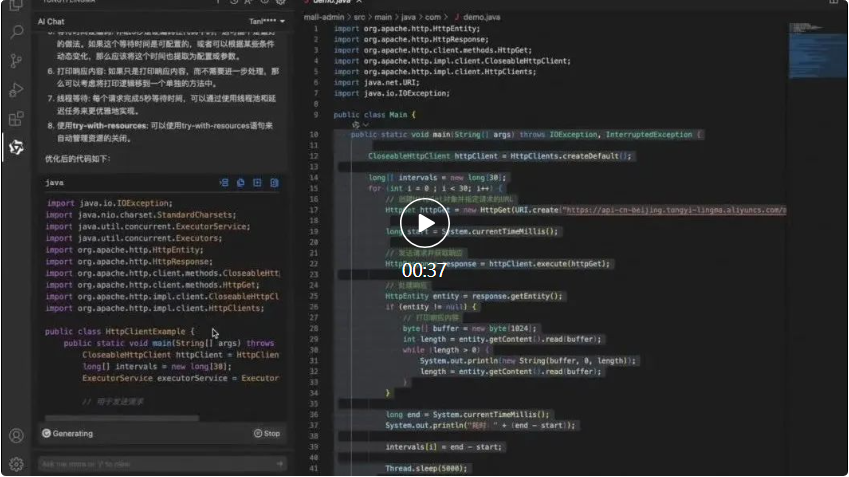849x477 pixels.
Task: Click 'long end = System.currentTimeMillis();' line
Action: tap(467, 415)
